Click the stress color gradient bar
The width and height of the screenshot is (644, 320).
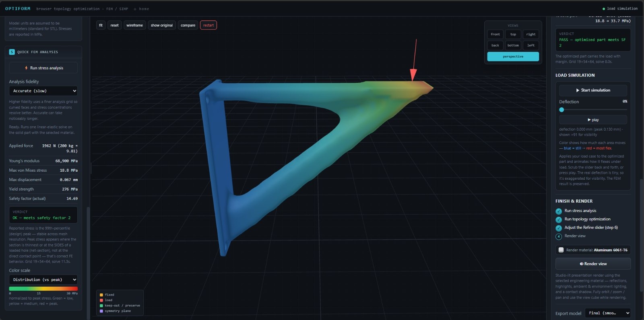click(43, 289)
